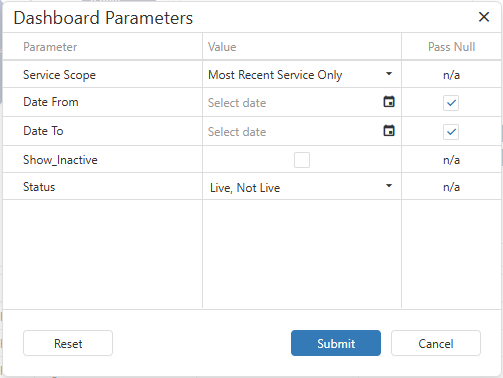This screenshot has height=378, width=503.
Task: Open the Most Recent Service Only combo box
Action: click(301, 75)
